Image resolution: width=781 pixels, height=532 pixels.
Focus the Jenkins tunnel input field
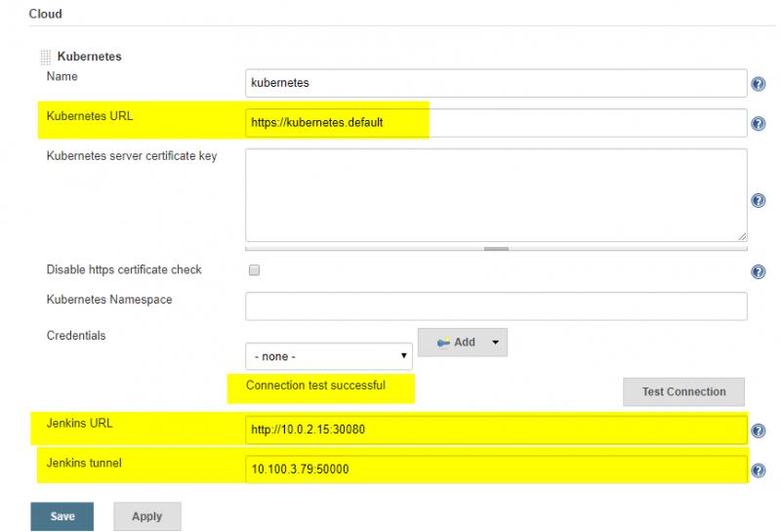click(496, 469)
